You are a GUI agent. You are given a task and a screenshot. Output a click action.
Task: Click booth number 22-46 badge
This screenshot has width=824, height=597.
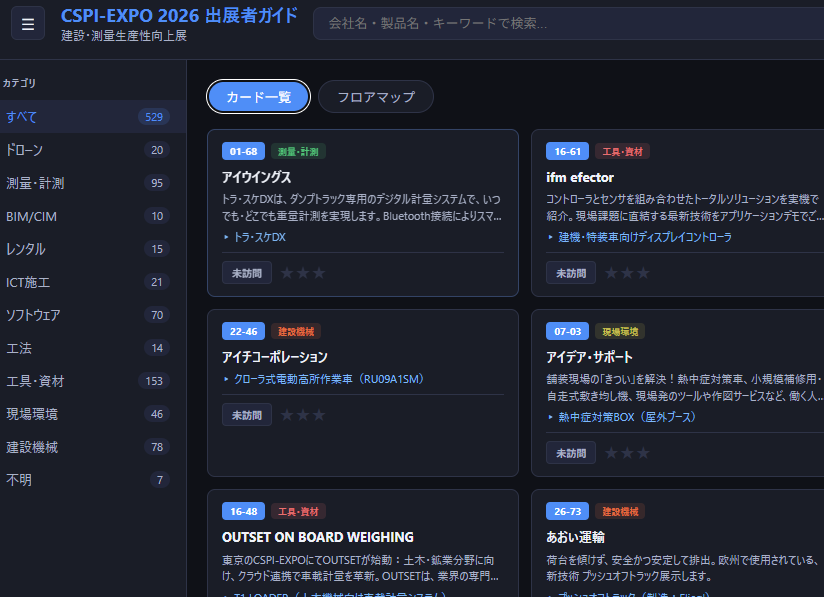(x=243, y=332)
